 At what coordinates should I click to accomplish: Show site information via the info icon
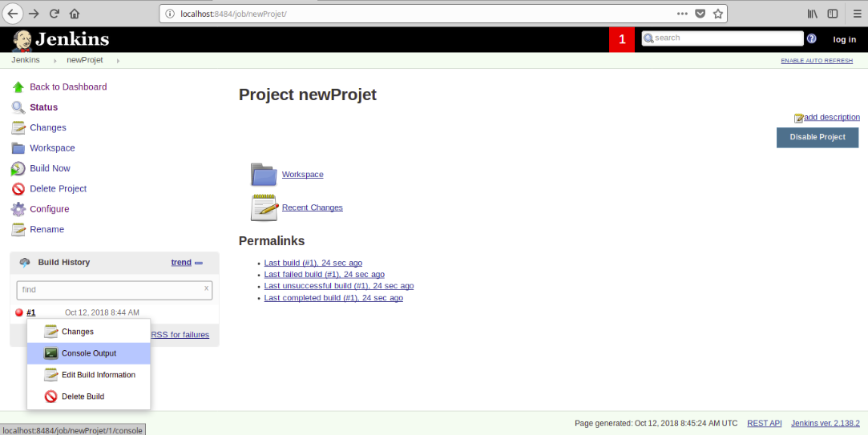(171, 14)
